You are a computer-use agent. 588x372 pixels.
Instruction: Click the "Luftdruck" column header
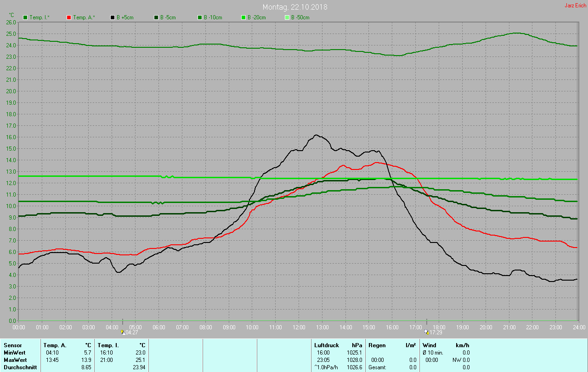click(x=327, y=345)
